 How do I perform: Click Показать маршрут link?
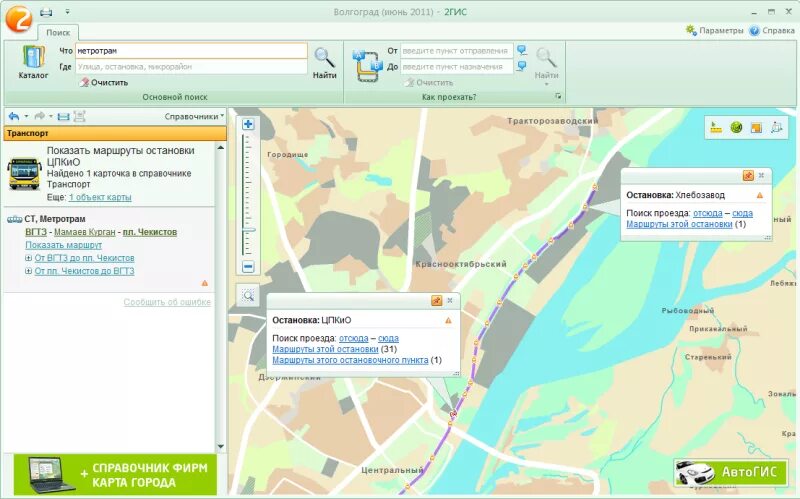(x=64, y=245)
